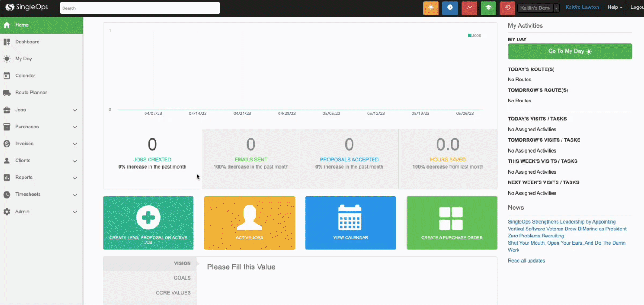Select the Goals tab
This screenshot has height=305, width=644.
[x=182, y=278]
